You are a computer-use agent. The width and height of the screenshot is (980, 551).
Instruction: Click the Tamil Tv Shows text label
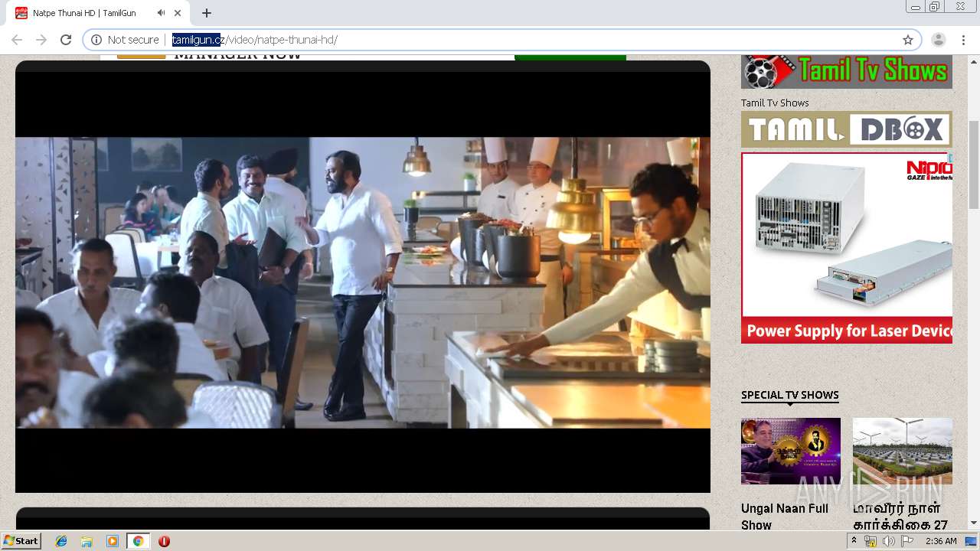click(775, 103)
